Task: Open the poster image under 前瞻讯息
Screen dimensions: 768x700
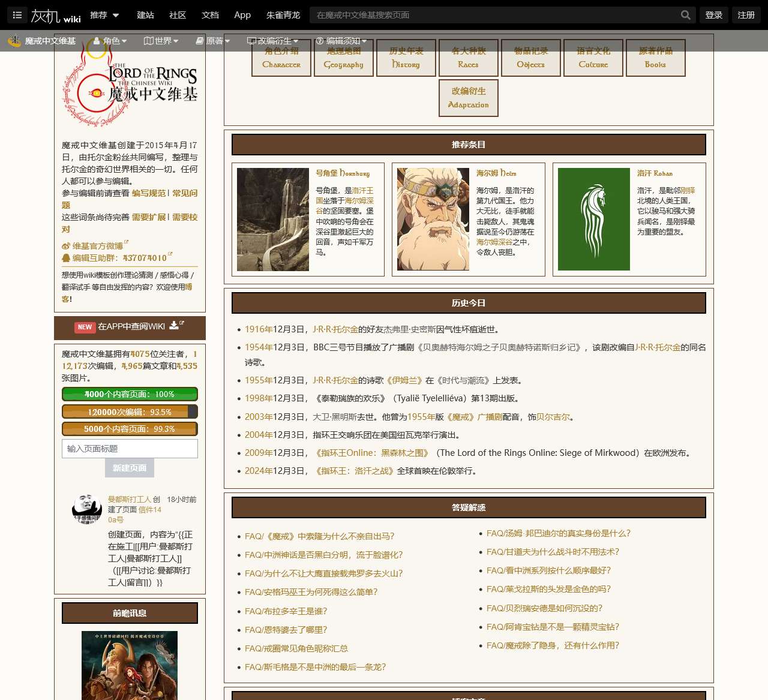Action: (130, 665)
